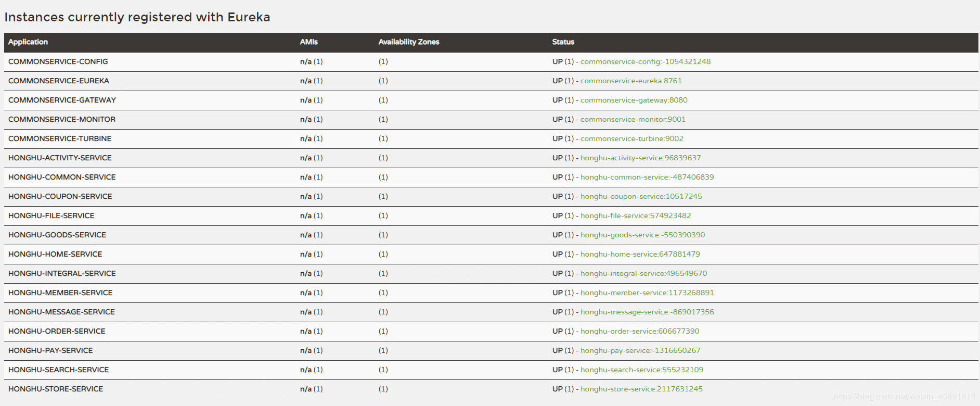Select the HONGHU-COUPON-SERVICE application name
Image resolution: width=980 pixels, height=406 pixels.
[x=60, y=196]
